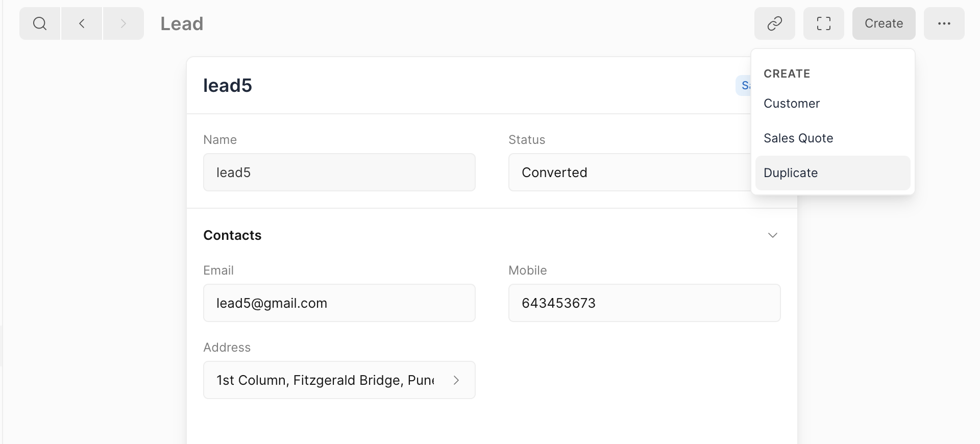Image resolution: width=980 pixels, height=444 pixels.
Task: Toggle fullscreen view icon
Action: [823, 23]
